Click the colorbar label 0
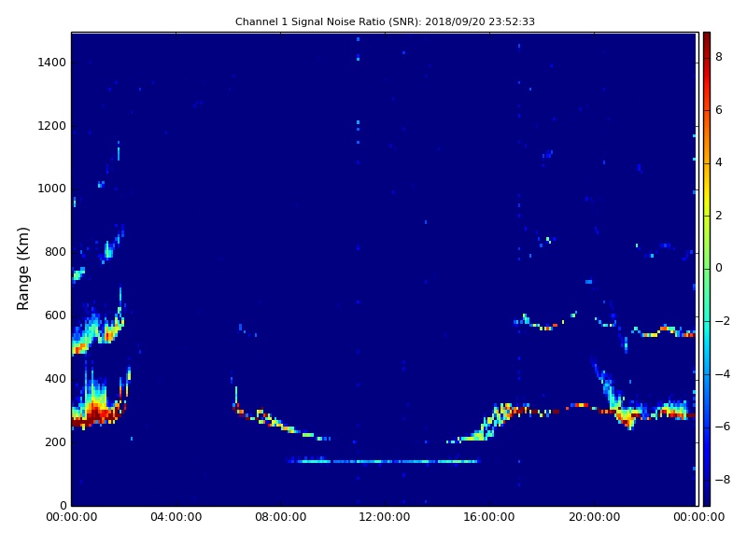This screenshot has width=747, height=560. 719,268
